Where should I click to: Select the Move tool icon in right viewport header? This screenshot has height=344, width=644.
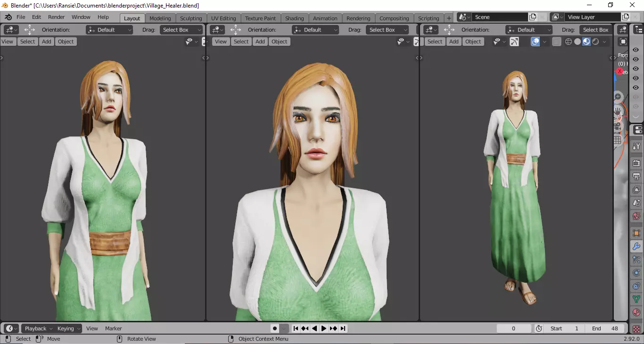click(449, 30)
